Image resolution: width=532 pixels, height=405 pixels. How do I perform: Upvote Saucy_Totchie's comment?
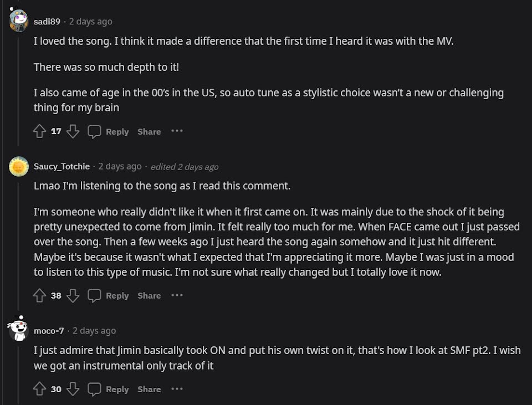pyautogui.click(x=39, y=295)
